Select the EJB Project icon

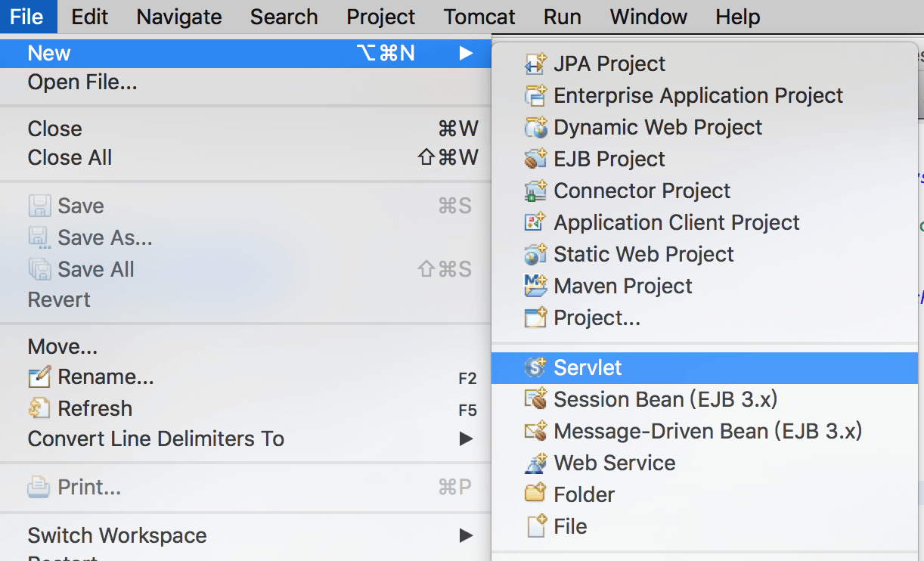pos(535,159)
